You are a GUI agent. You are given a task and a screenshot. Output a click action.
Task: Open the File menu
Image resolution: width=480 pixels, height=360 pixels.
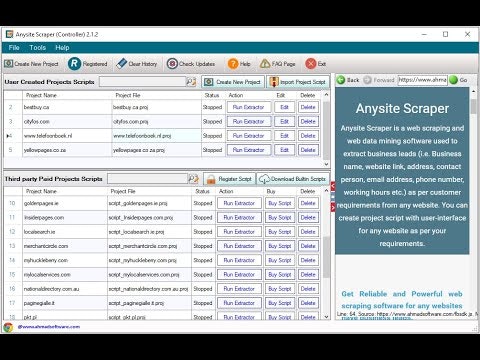tap(14, 48)
